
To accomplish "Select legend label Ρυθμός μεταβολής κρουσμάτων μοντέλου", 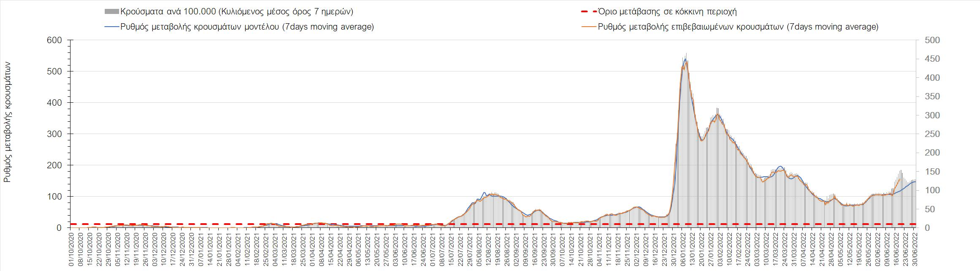I will pyautogui.click(x=247, y=27).
